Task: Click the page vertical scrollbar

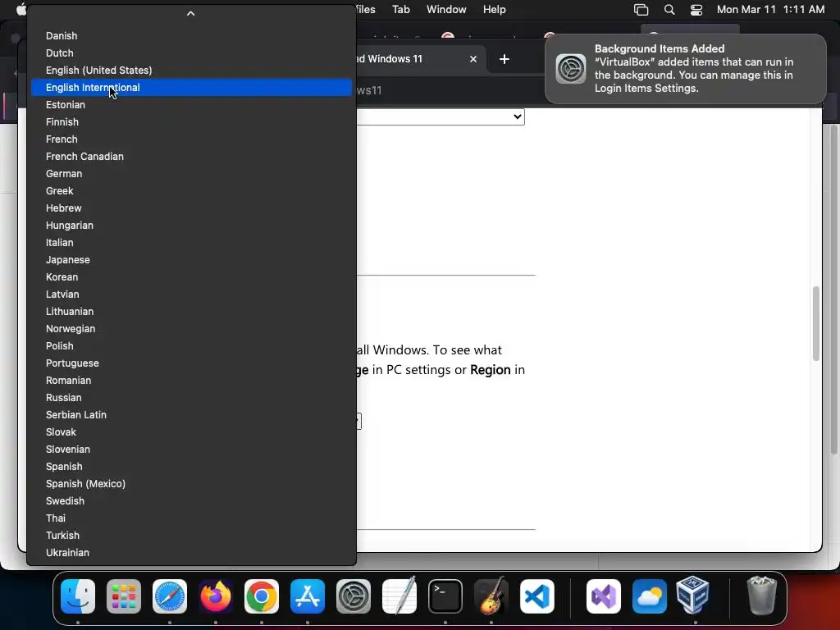Action: [816, 323]
